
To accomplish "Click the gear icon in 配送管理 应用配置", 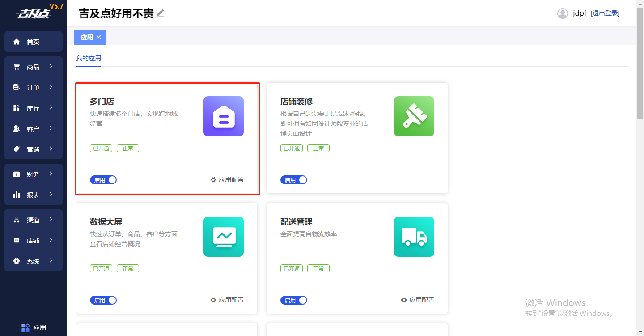I will point(404,300).
